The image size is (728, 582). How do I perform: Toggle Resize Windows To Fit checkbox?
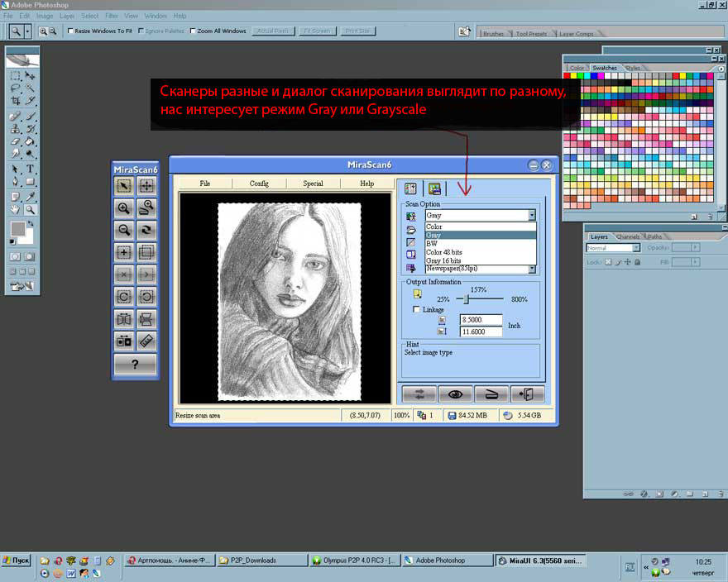(70, 31)
